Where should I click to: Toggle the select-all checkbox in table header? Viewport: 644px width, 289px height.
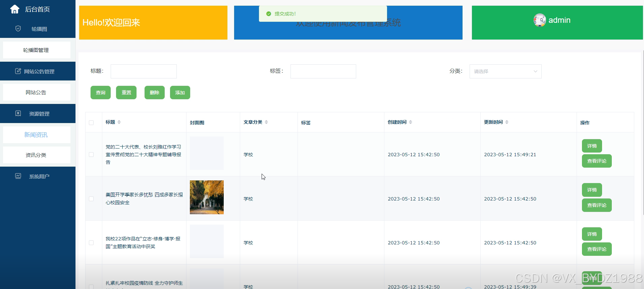[91, 123]
